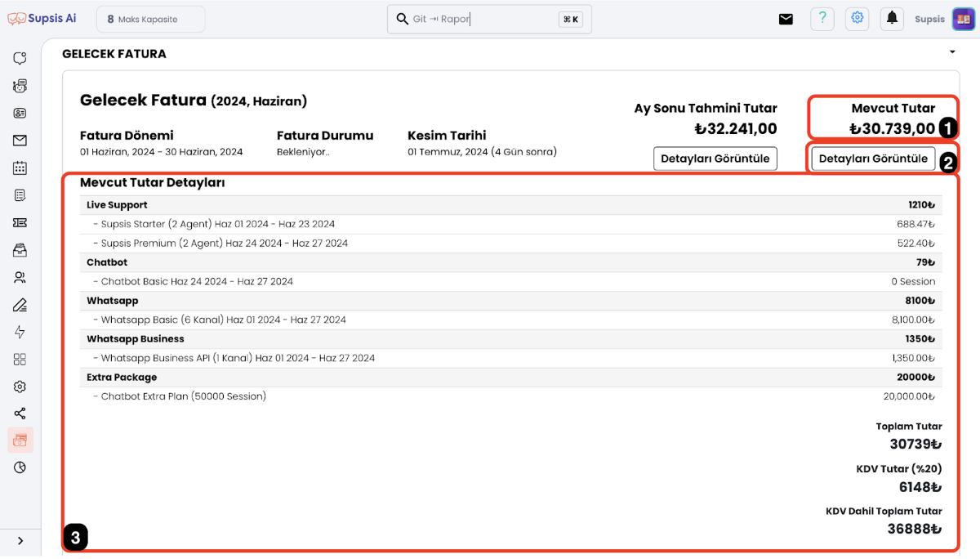The image size is (980, 559).
Task: Select the Supsis Premium (2 Agent) row
Action: [x=511, y=244]
